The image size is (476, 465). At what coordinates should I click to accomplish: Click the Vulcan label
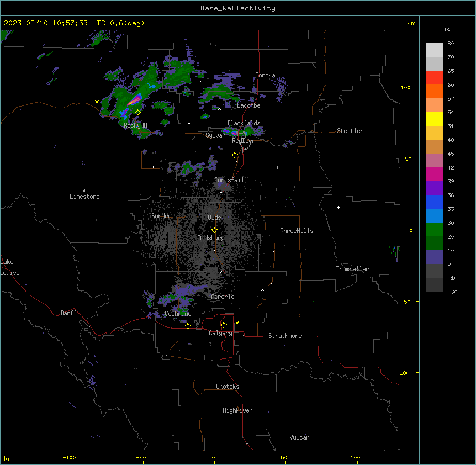300,437
